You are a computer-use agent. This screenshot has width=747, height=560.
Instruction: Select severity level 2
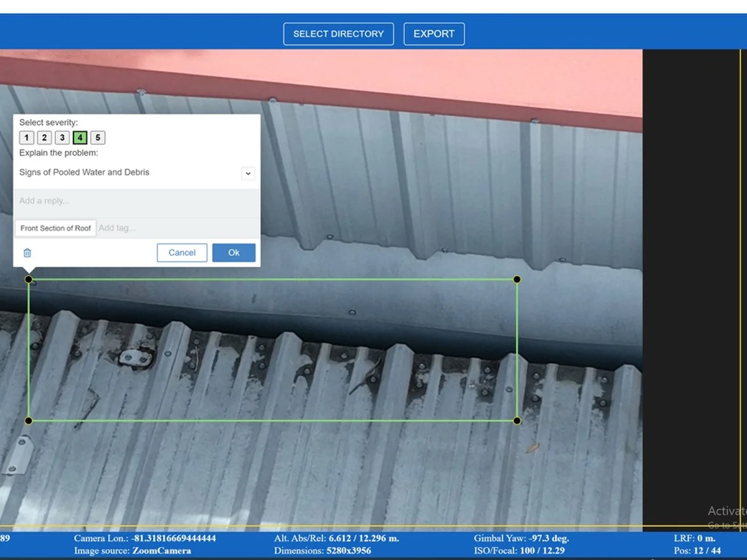[x=44, y=138]
